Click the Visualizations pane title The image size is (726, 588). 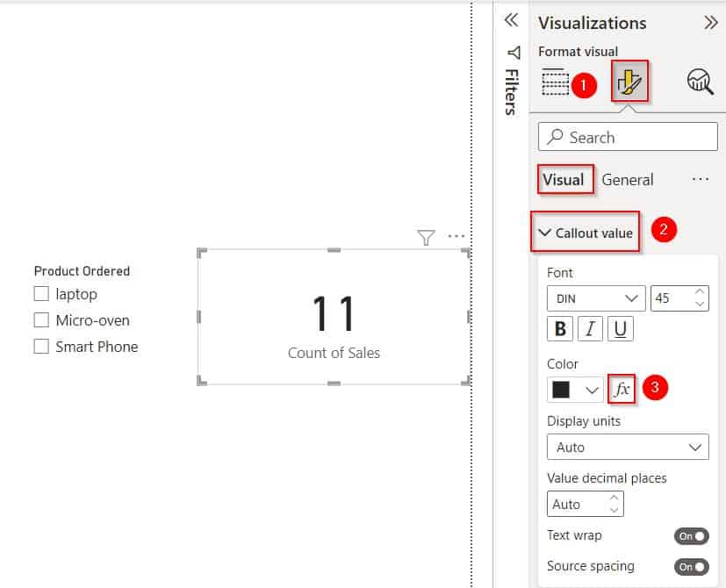tap(593, 23)
